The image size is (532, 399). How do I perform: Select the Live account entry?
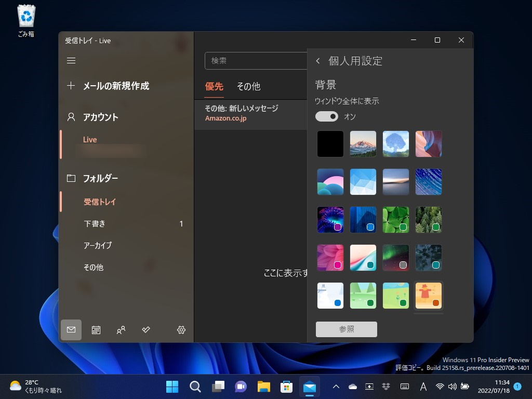coord(90,139)
